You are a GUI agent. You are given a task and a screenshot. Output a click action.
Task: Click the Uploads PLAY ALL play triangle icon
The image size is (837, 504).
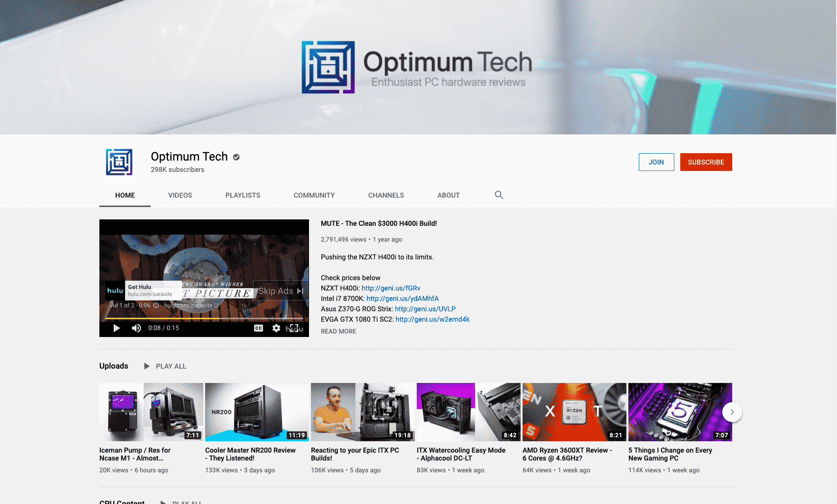[147, 366]
